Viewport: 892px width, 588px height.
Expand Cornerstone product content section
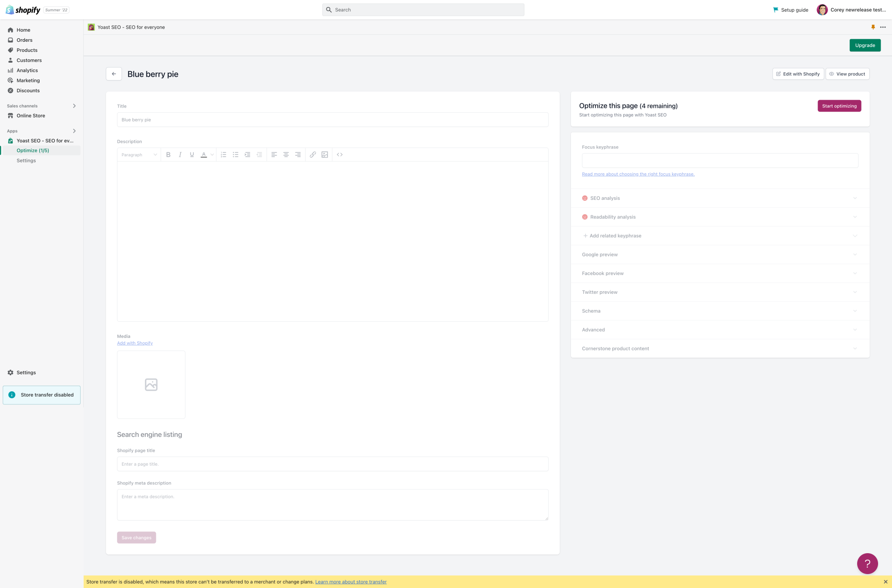click(720, 348)
